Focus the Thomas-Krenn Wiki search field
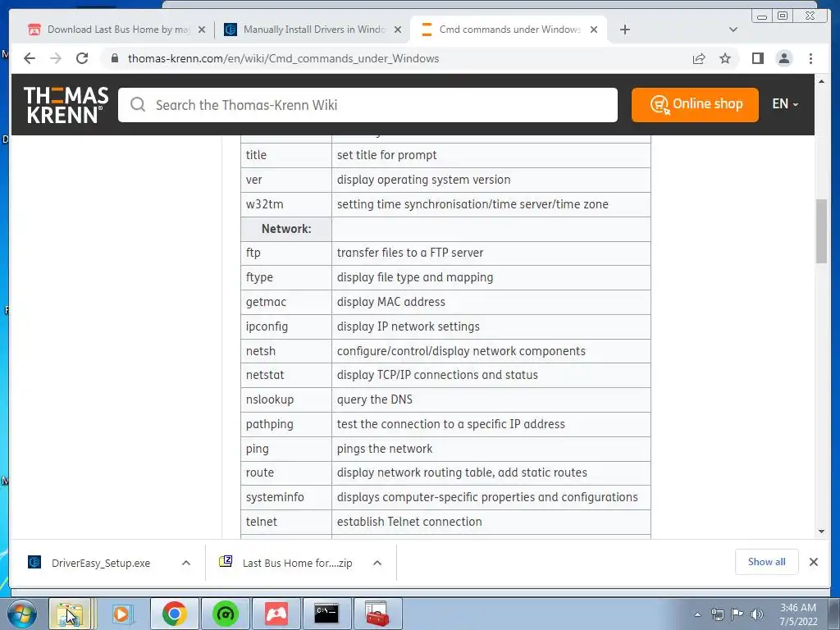The width and height of the screenshot is (840, 630). pyautogui.click(x=367, y=105)
